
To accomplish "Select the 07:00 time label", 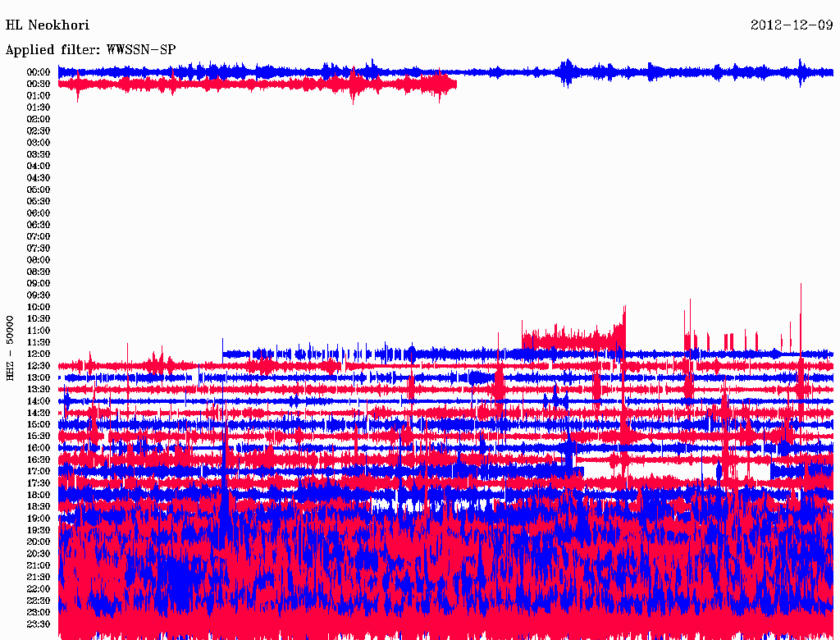I will pyautogui.click(x=39, y=236).
